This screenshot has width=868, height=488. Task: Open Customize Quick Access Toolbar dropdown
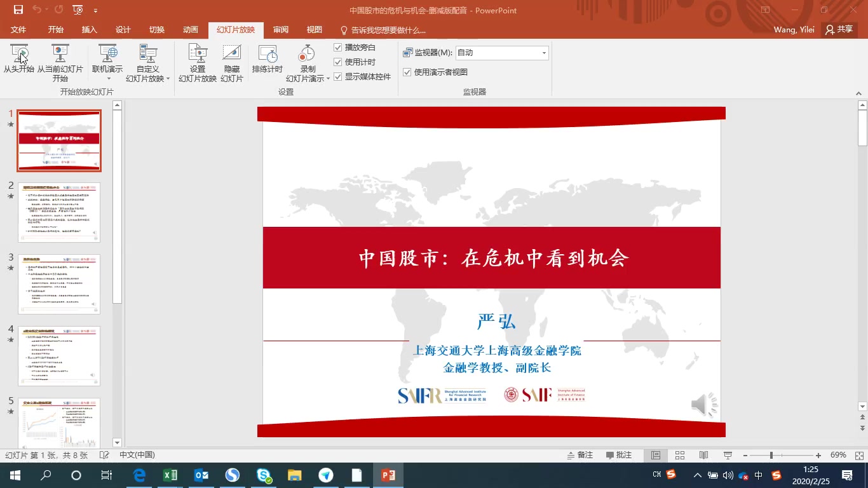point(95,10)
